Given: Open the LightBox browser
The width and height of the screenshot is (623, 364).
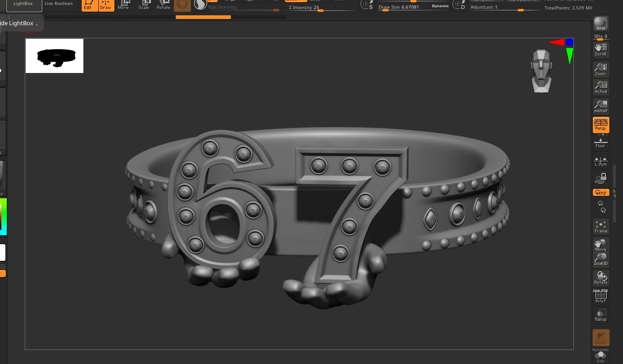Looking at the screenshot, I should point(23,5).
